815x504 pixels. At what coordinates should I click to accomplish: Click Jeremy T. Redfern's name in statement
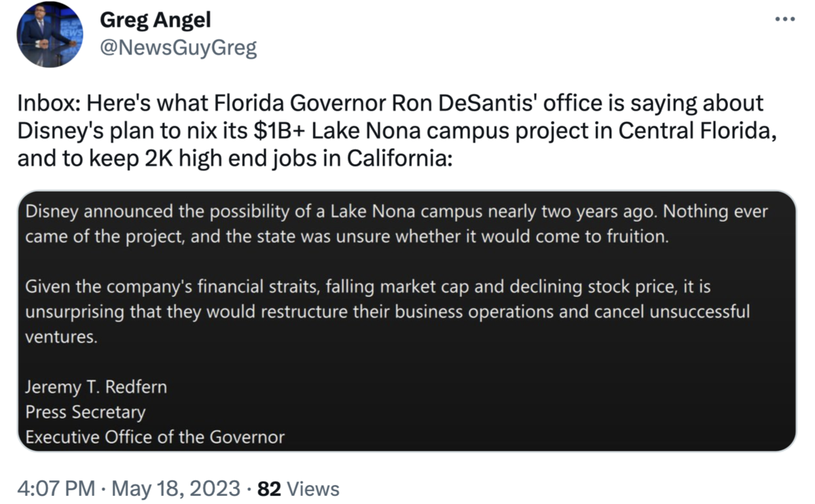click(x=96, y=387)
